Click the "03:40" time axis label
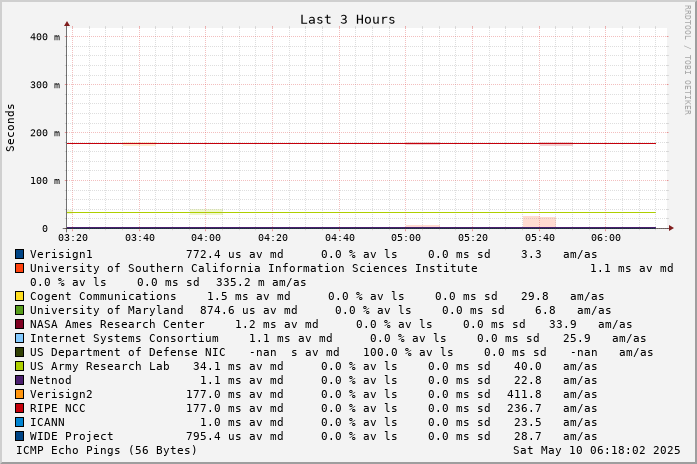Screen dimensions: 697x464 140,238
